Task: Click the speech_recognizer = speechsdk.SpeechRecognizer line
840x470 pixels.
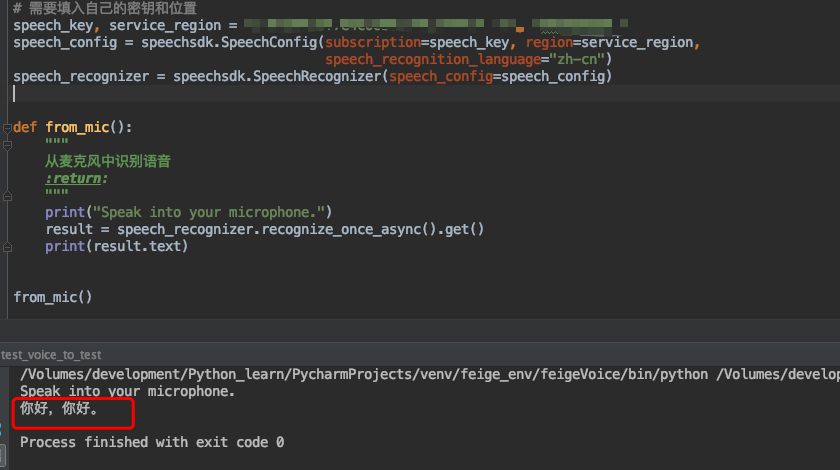Action: 312,77
